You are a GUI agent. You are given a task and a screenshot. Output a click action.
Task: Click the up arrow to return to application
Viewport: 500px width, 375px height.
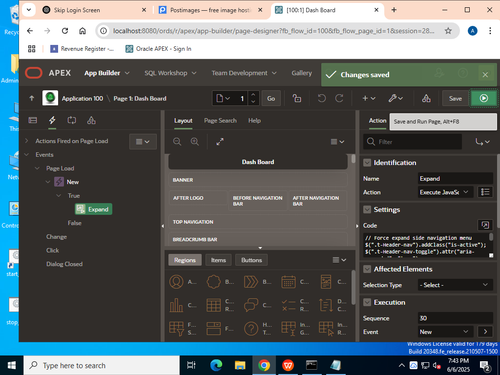pos(32,98)
